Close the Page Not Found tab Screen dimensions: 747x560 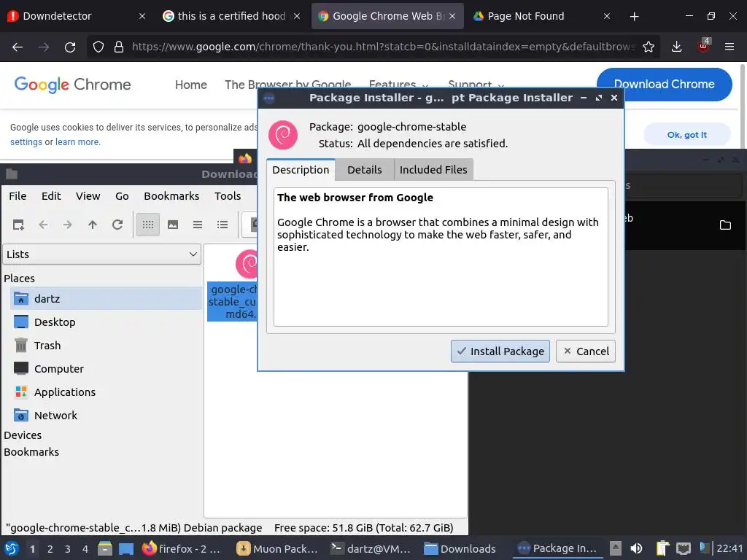click(606, 16)
